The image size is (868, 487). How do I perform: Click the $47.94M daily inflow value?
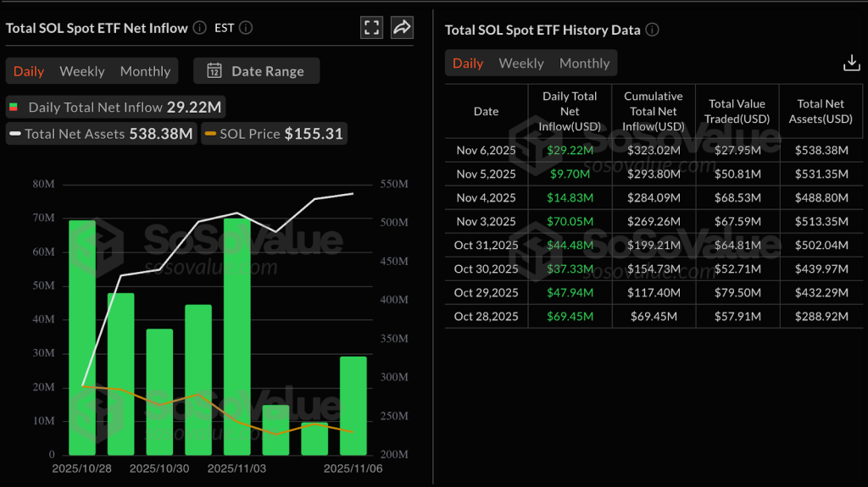click(570, 293)
